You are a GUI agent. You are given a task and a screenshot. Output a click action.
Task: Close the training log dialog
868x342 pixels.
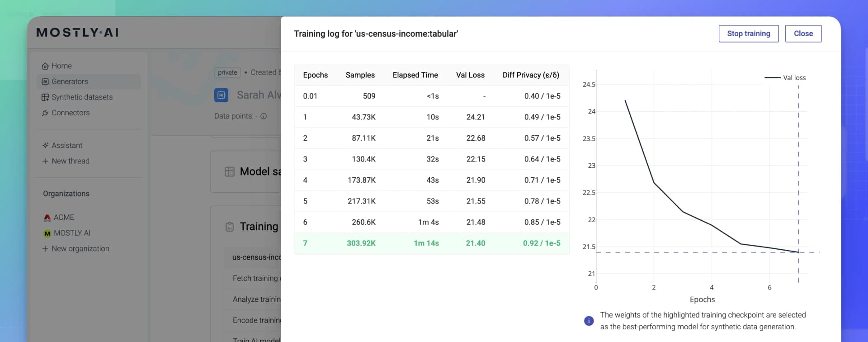click(803, 33)
